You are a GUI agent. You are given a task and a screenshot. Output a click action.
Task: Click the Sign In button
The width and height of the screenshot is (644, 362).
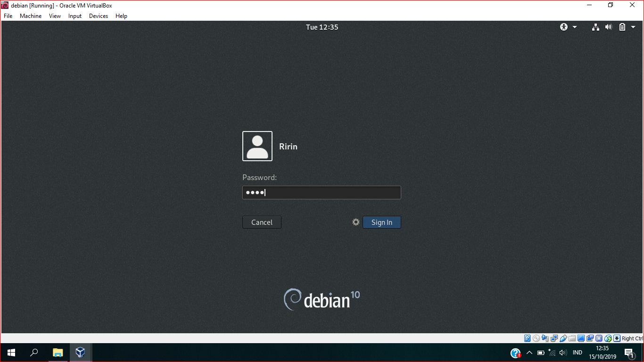click(382, 222)
